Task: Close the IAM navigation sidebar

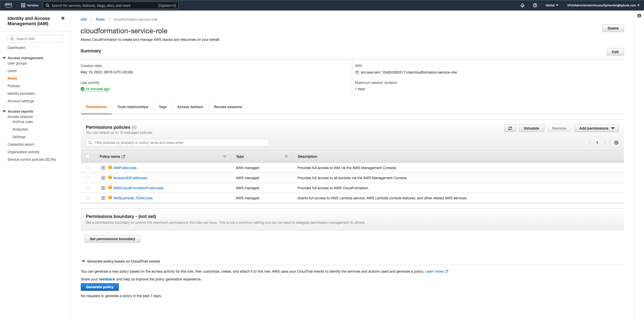Action: (63, 18)
